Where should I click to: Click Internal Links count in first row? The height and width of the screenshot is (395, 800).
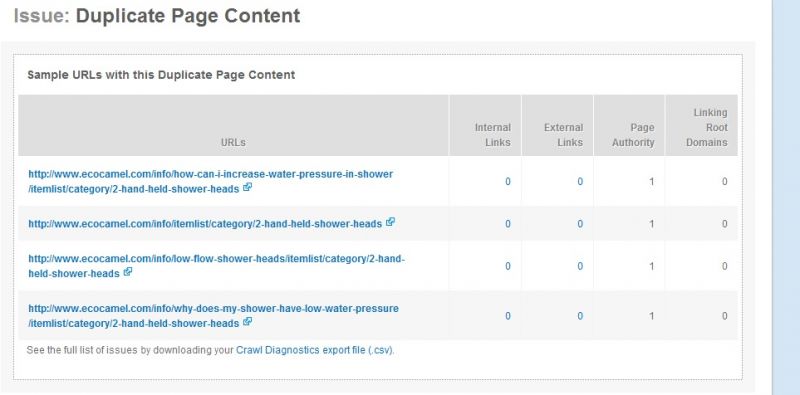point(508,182)
